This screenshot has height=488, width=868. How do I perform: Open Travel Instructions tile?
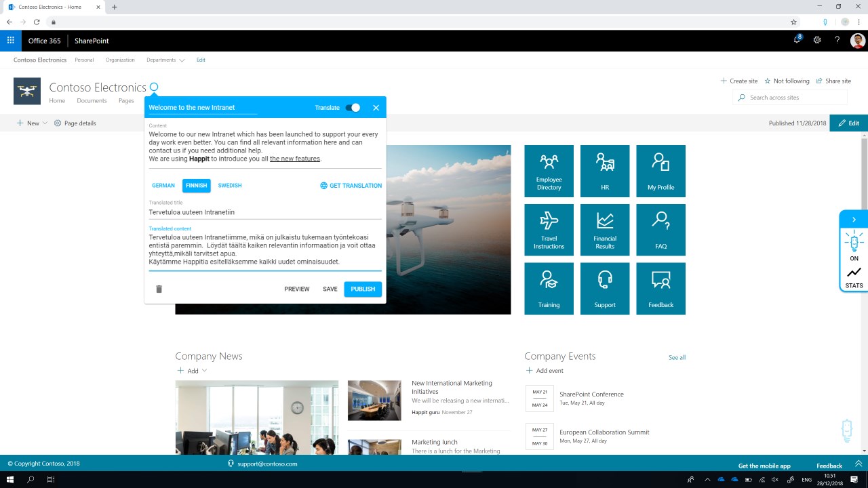click(549, 230)
